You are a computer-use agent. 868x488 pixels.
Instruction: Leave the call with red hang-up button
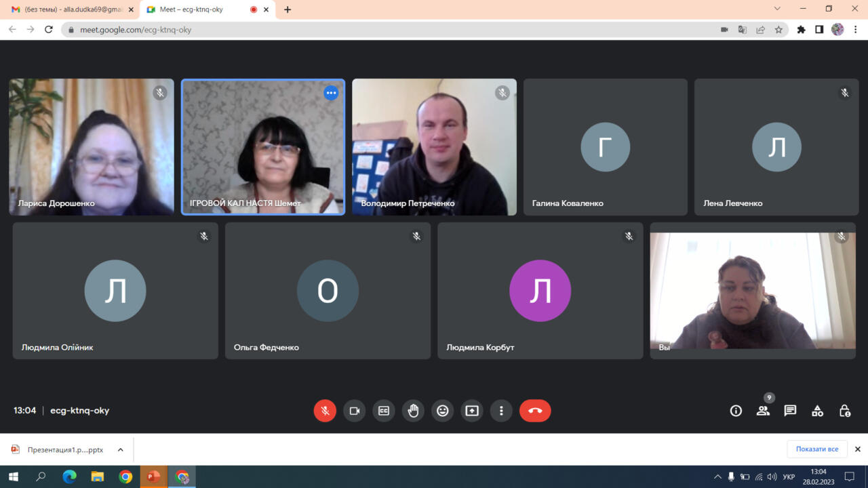[535, 411]
